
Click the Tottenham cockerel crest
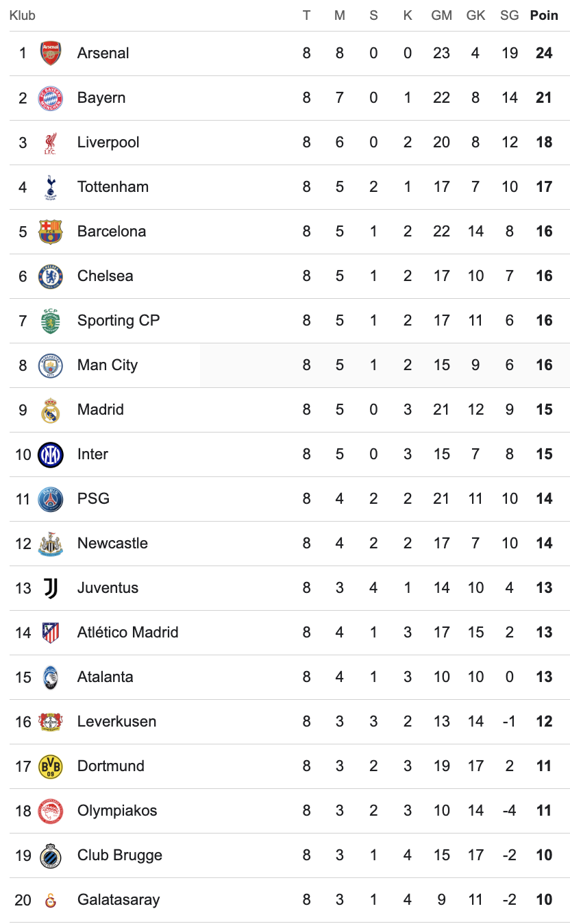click(x=51, y=187)
